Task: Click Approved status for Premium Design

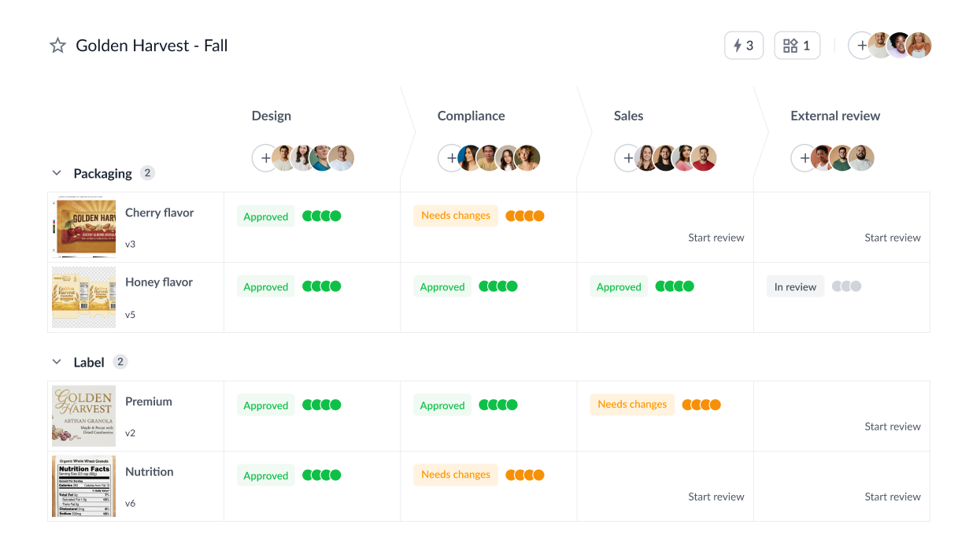Action: (266, 405)
